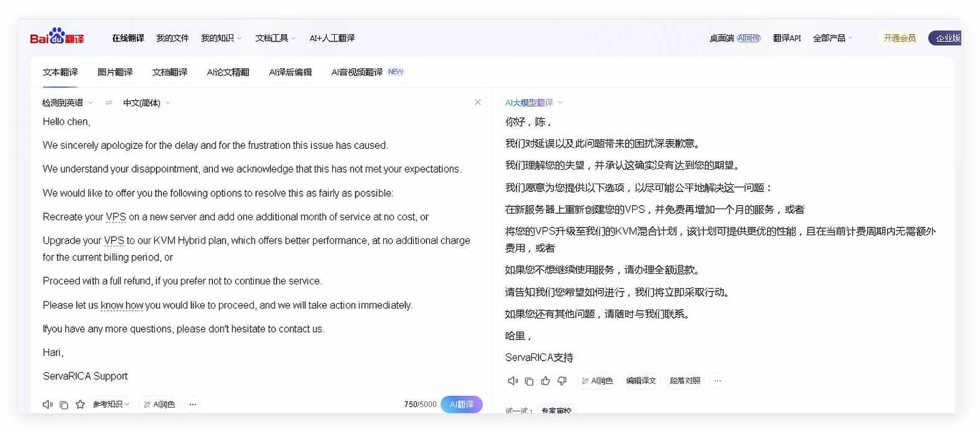
Task: Star the source text as favorite
Action: 80,404
